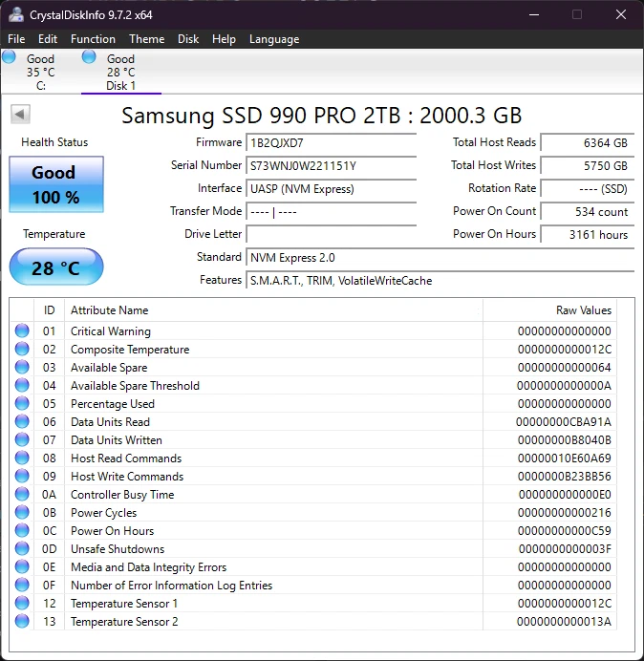Click status orb of Controller Busy Time row
This screenshot has height=661, width=644.
22,494
